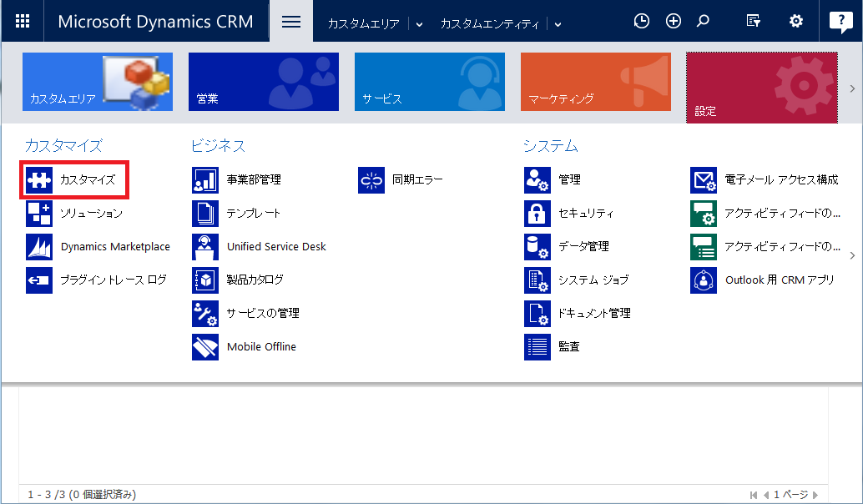The width and height of the screenshot is (863, 504).
Task: Click the Mobile Offline link text
Action: coord(261,346)
